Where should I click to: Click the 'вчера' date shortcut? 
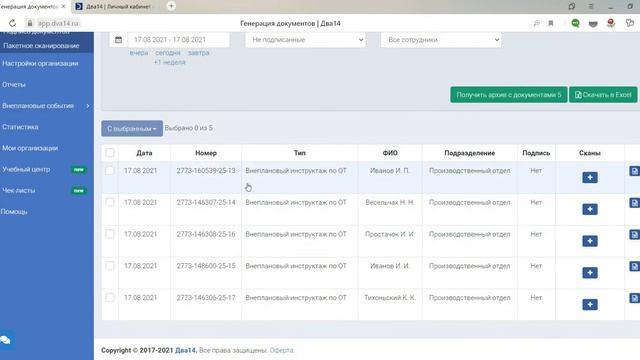tap(139, 53)
